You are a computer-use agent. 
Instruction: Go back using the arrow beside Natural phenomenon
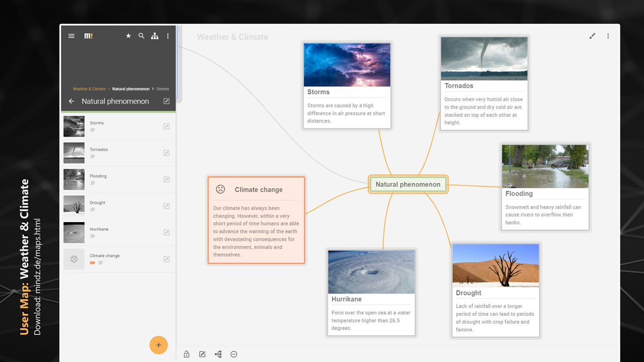71,101
